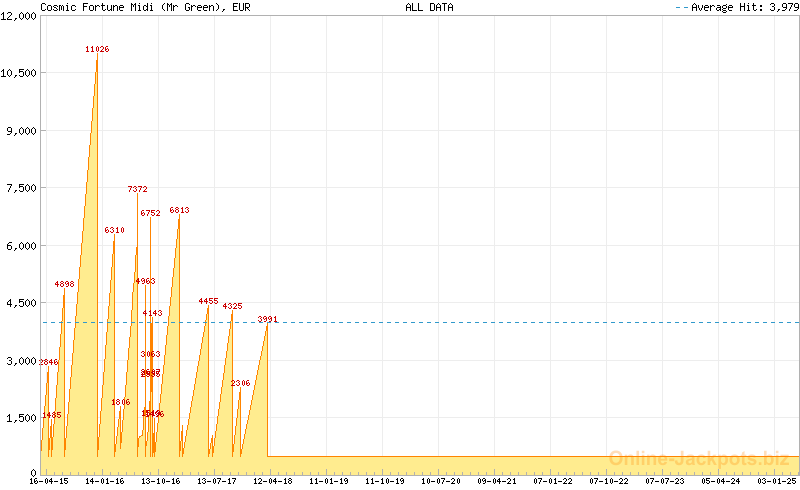Click the 2306 data label
This screenshot has height=490, width=800.
click(x=240, y=383)
